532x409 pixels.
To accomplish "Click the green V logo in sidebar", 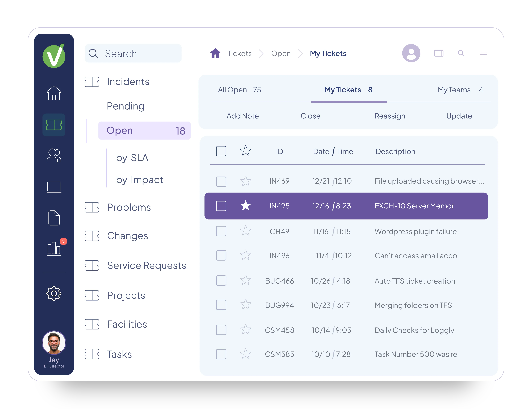I will 54,56.
